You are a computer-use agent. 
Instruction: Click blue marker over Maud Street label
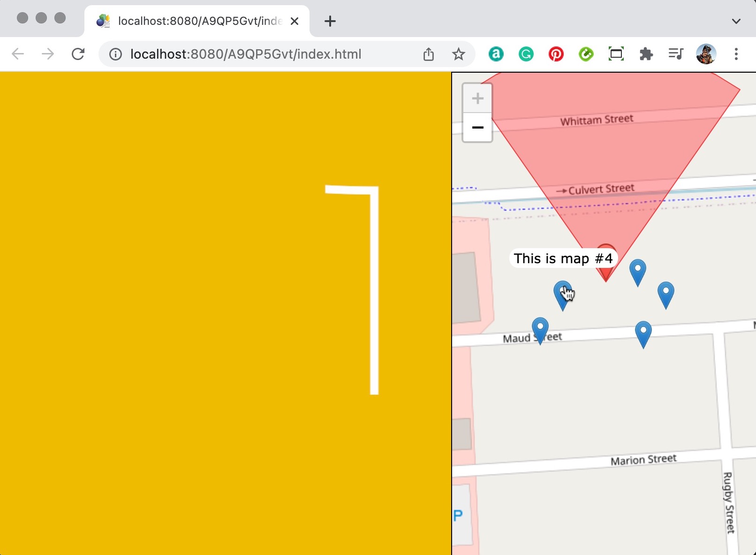pos(540,331)
